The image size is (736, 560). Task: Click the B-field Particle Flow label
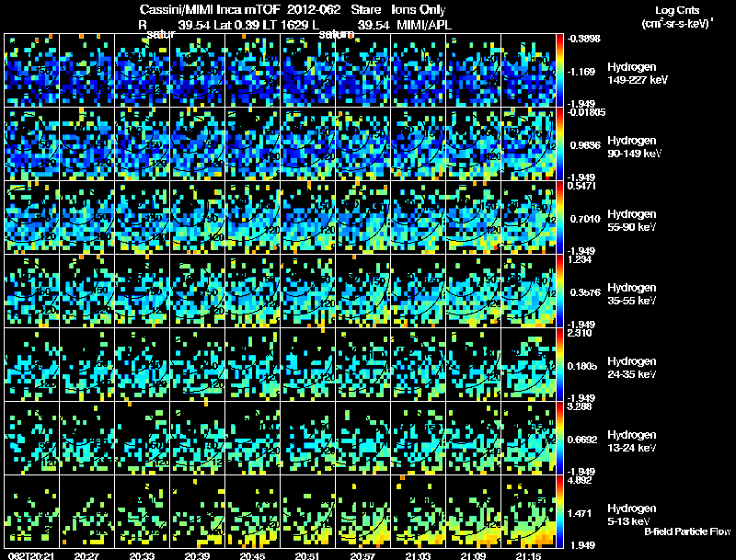tap(687, 531)
